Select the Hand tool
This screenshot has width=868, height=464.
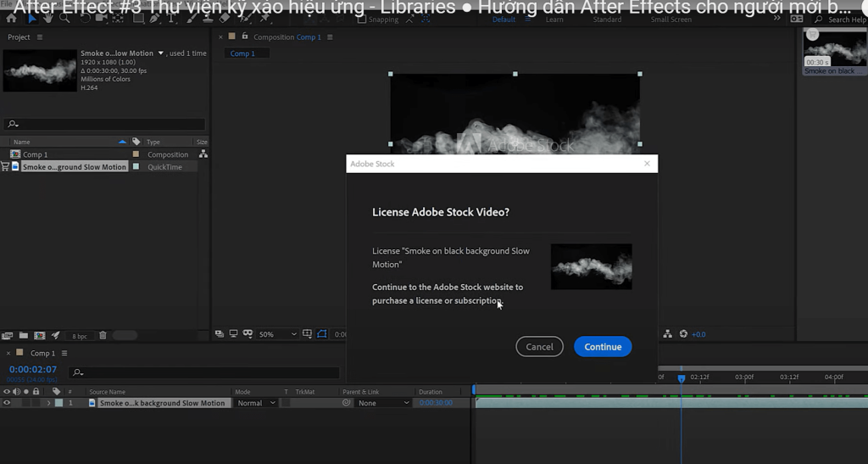click(48, 19)
